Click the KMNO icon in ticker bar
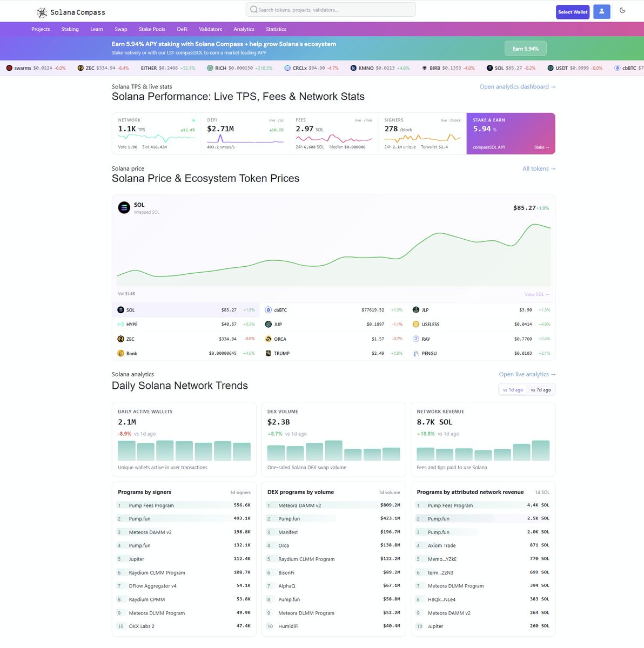This screenshot has height=648, width=644. click(x=353, y=68)
